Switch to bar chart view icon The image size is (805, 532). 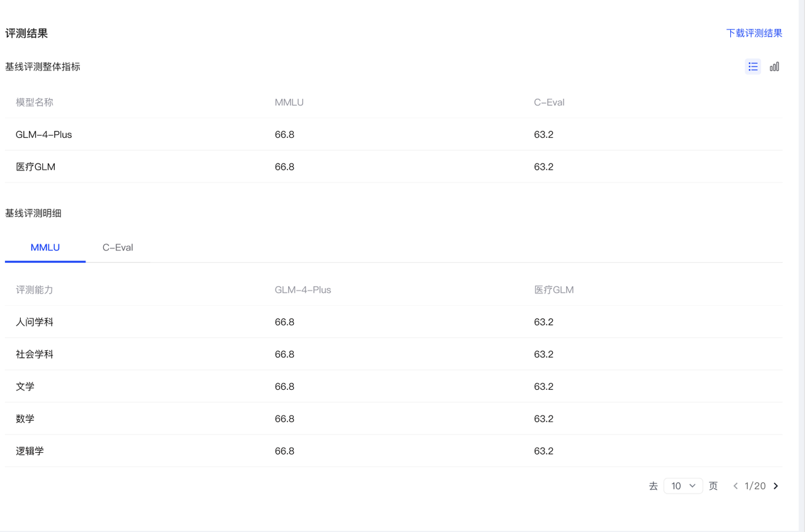(774, 67)
